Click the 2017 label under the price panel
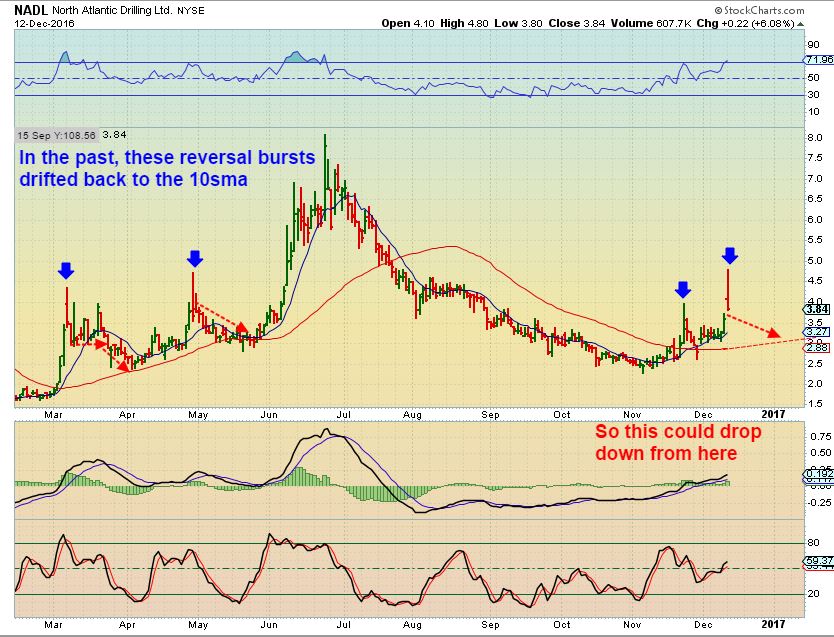Viewport: 834px width, 637px height. click(773, 414)
